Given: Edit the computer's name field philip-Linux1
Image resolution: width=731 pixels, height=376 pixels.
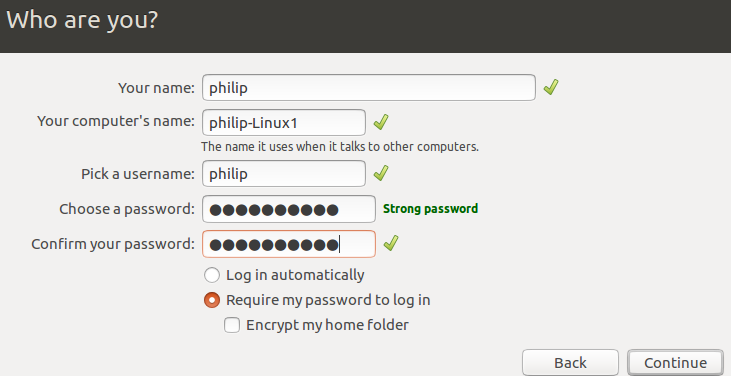Looking at the screenshot, I should (x=284, y=123).
